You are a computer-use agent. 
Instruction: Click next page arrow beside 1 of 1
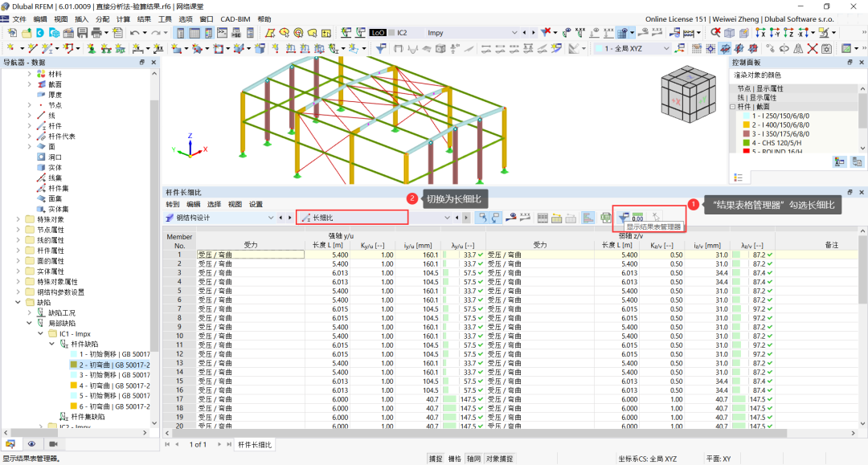(x=219, y=445)
